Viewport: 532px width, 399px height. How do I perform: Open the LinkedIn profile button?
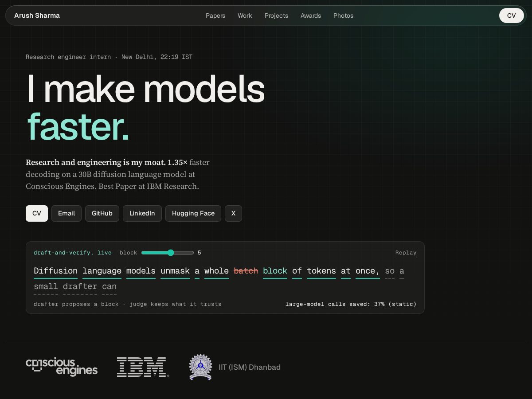142,213
